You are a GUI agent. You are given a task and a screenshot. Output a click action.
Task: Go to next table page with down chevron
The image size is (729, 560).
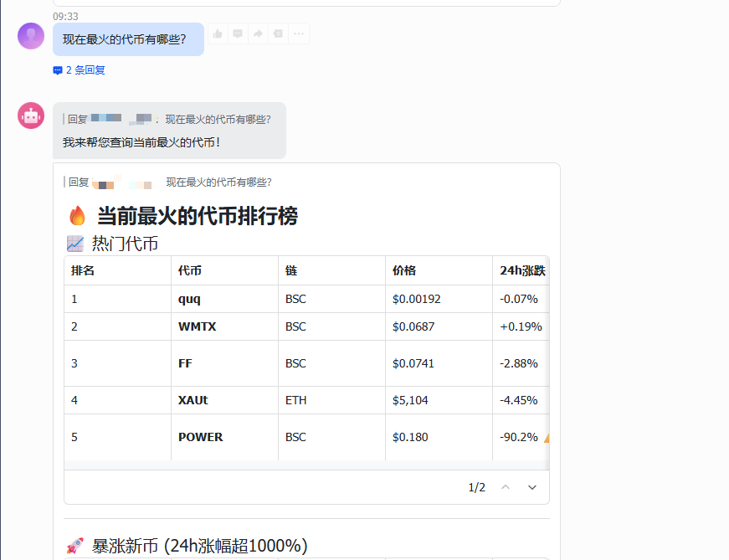point(532,486)
